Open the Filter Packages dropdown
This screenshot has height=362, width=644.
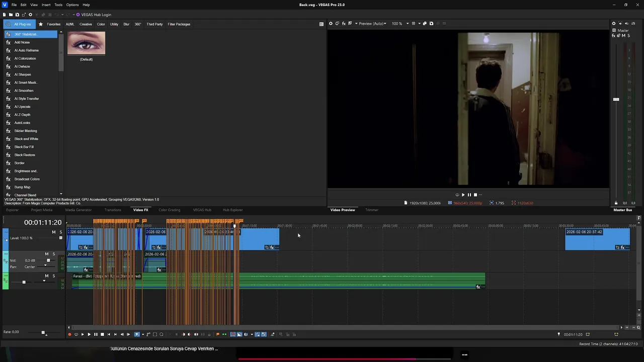click(x=179, y=24)
